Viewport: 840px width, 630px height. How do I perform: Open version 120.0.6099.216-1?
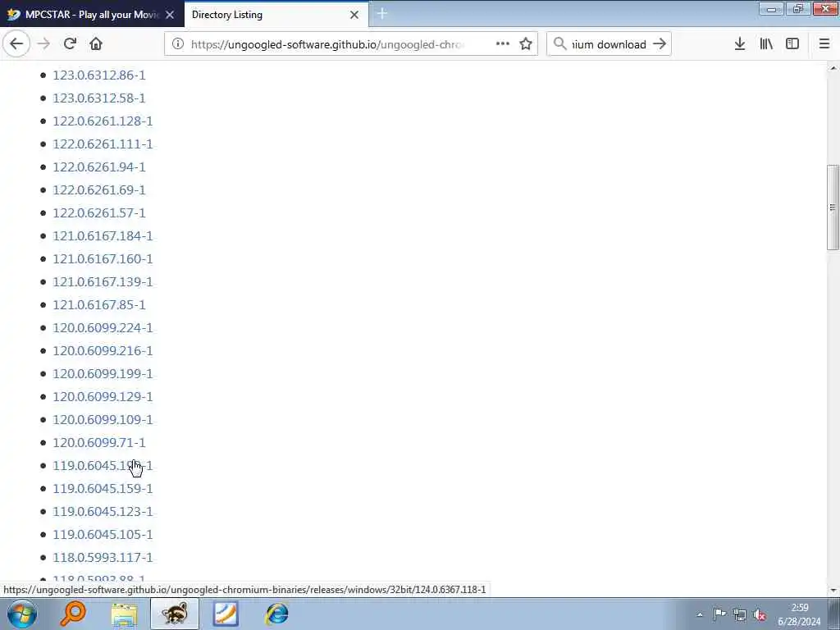(103, 351)
